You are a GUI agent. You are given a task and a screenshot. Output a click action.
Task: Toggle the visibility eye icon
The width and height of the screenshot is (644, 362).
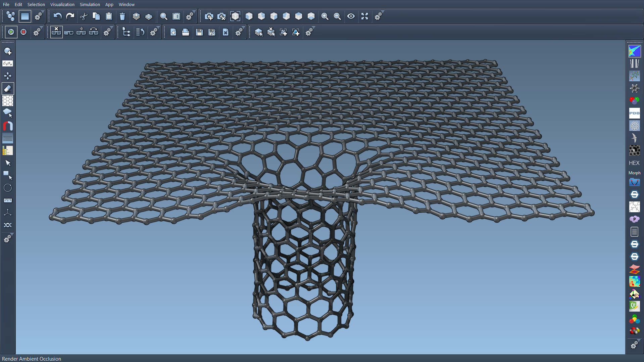[351, 16]
